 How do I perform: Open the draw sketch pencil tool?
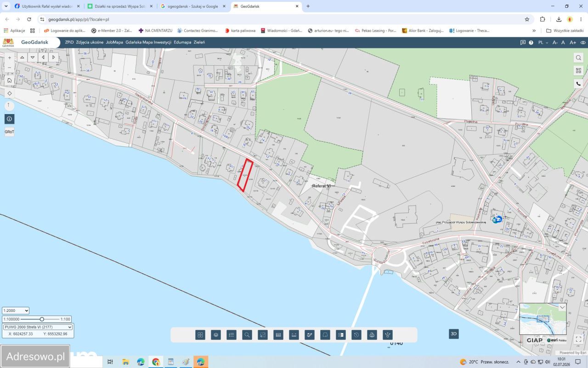pyautogui.click(x=310, y=335)
